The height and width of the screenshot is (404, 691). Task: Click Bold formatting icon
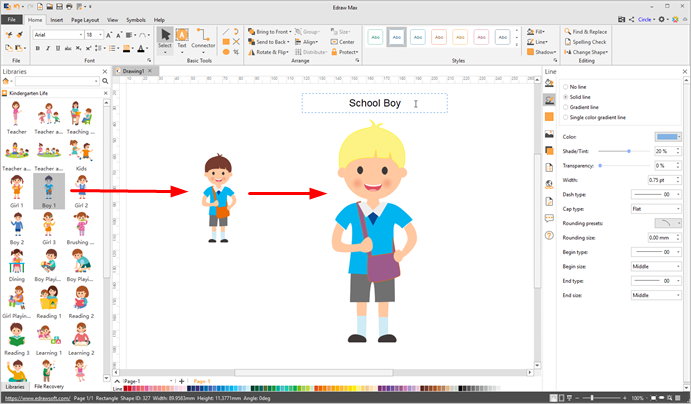(x=37, y=48)
